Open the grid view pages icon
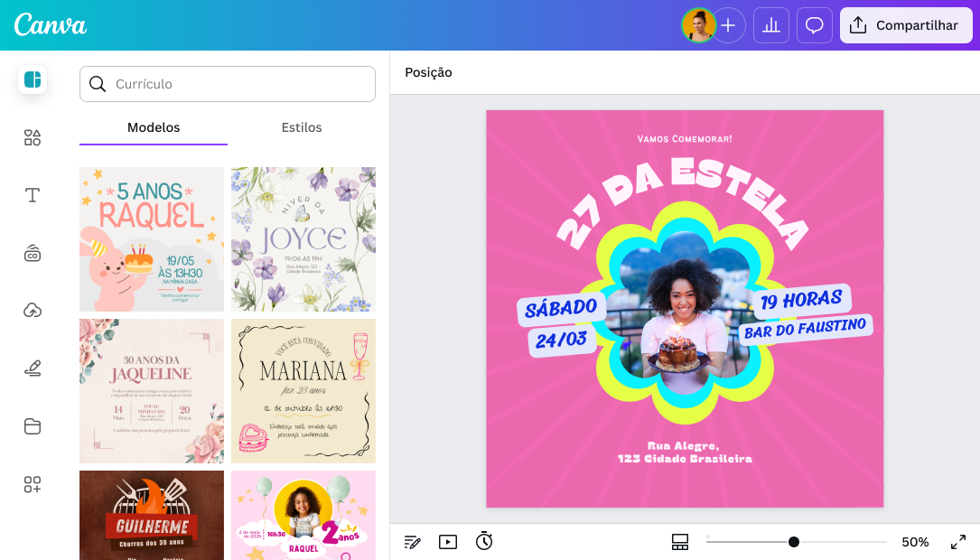 tap(680, 542)
